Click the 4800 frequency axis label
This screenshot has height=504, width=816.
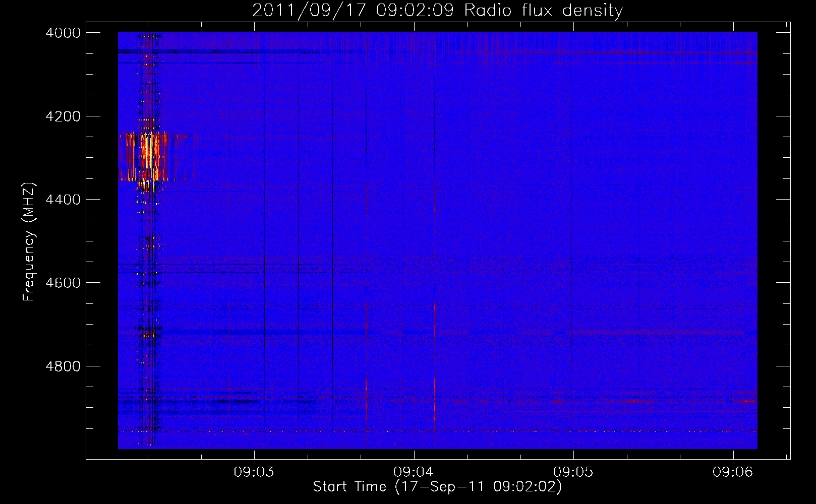63,366
